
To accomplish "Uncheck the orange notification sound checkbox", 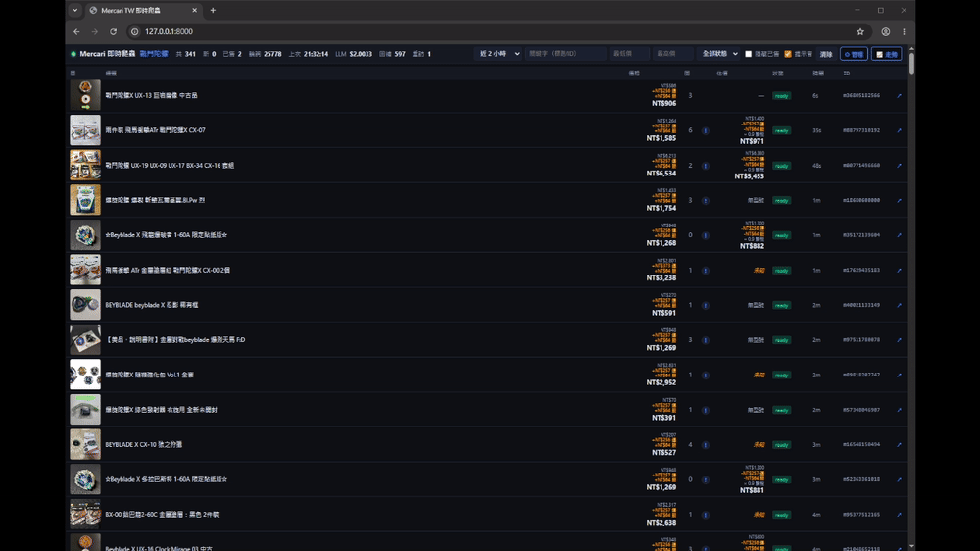I will point(788,54).
